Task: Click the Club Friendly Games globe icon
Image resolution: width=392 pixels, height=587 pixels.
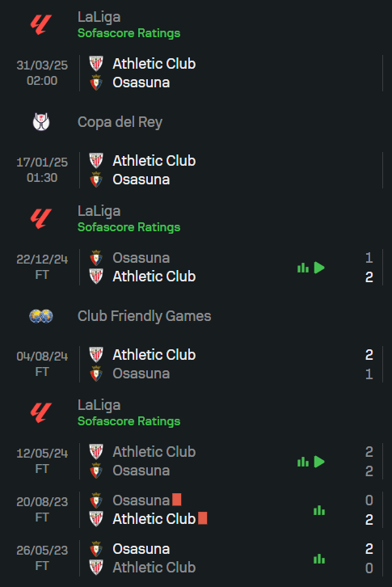Action: [41, 316]
